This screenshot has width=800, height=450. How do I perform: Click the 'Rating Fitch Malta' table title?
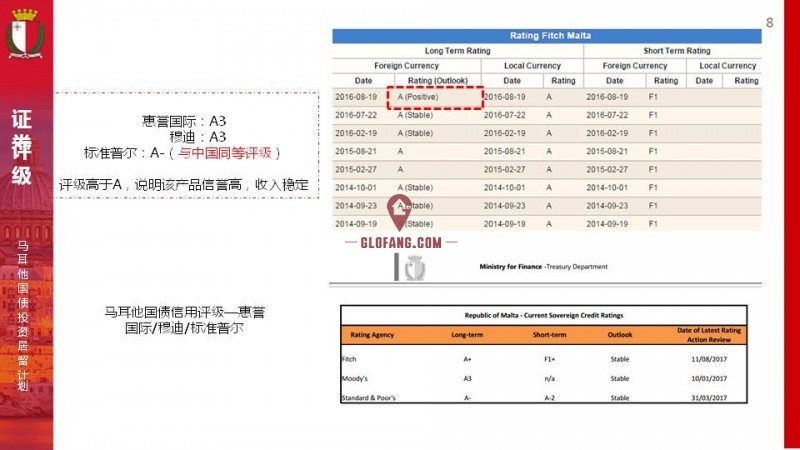click(x=550, y=36)
